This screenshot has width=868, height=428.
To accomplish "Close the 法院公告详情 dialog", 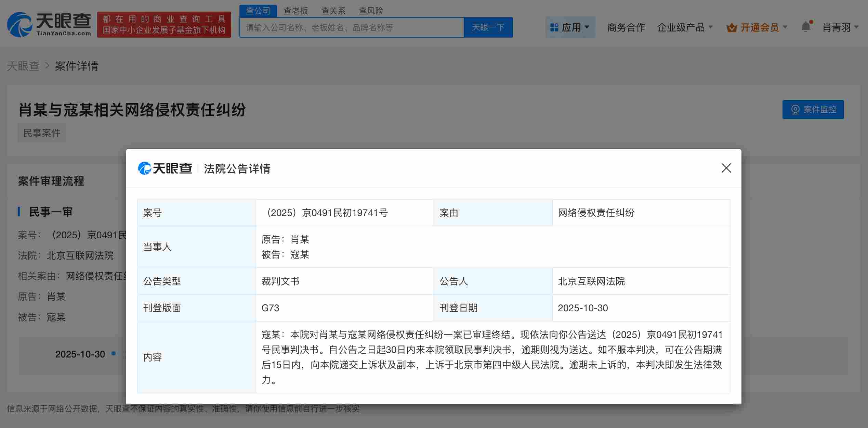I will [726, 168].
